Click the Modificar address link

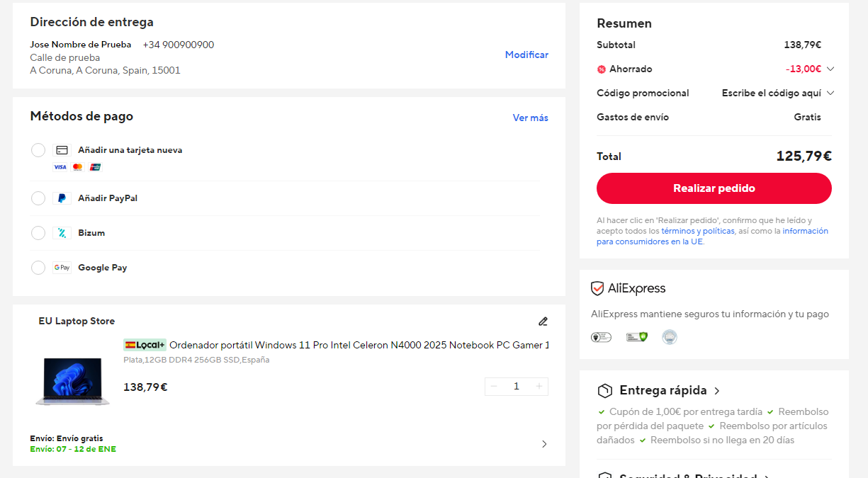pos(526,55)
